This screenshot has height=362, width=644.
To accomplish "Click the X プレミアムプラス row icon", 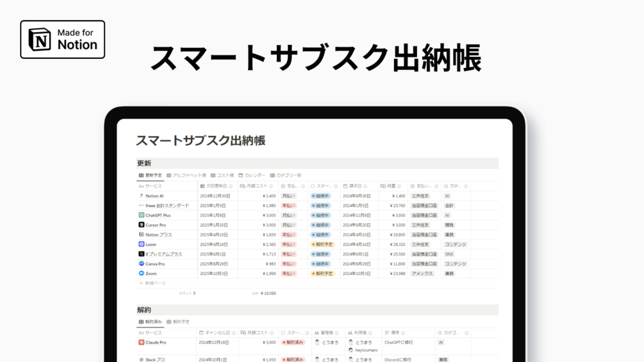I will 141,254.
